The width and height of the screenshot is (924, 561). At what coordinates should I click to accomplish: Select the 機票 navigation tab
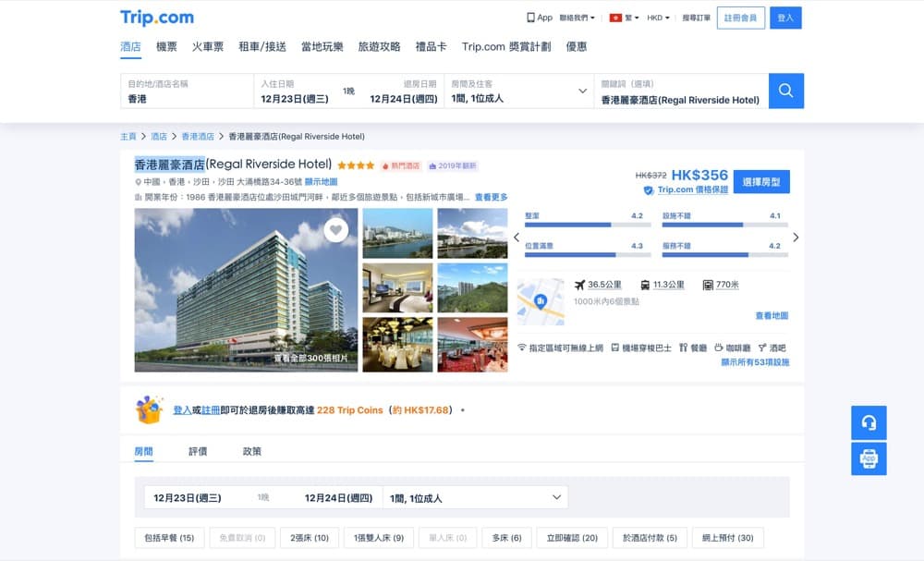tap(166, 46)
